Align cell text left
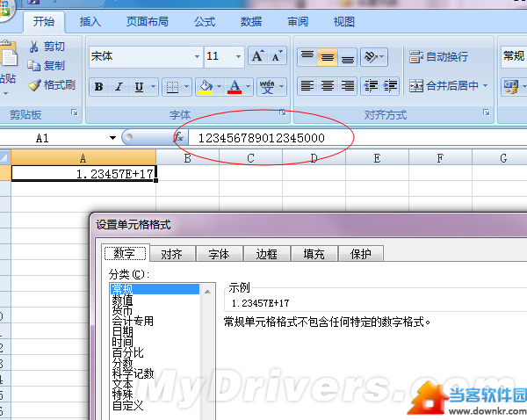The width and height of the screenshot is (527, 420). click(307, 85)
